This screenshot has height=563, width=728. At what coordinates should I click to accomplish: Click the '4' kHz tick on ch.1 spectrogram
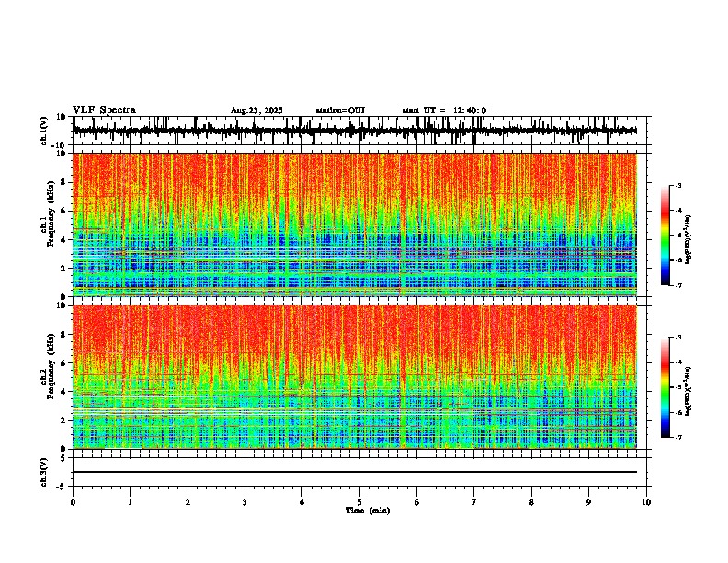pyautogui.click(x=64, y=240)
